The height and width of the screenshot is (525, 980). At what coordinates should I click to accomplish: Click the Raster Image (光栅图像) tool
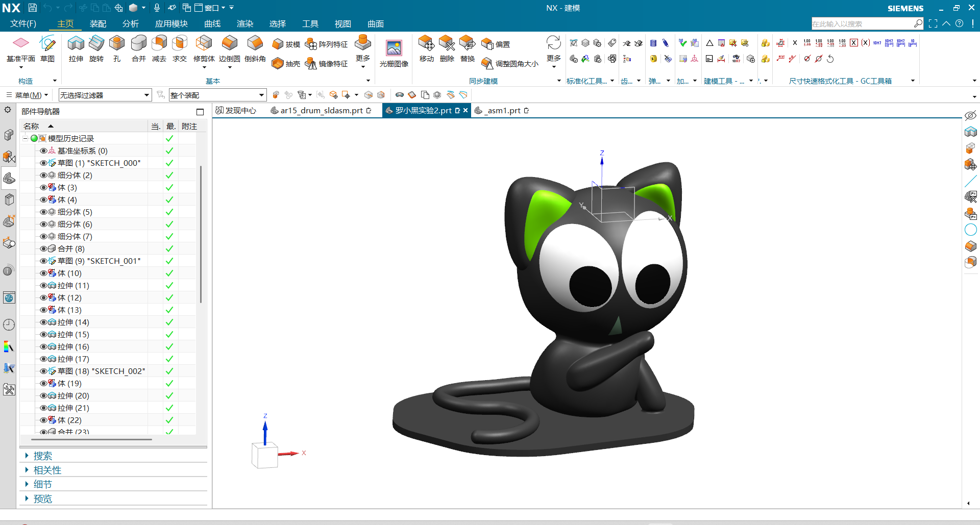(394, 53)
